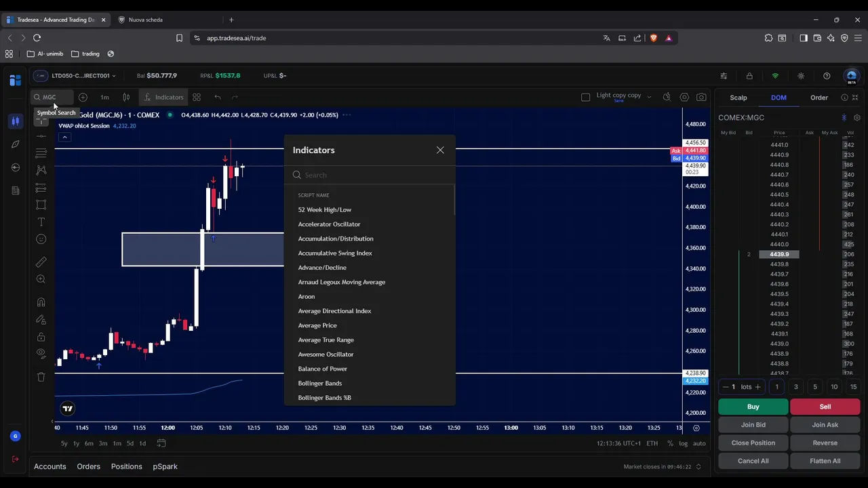Open the Go to date calendar icon

tap(161, 443)
